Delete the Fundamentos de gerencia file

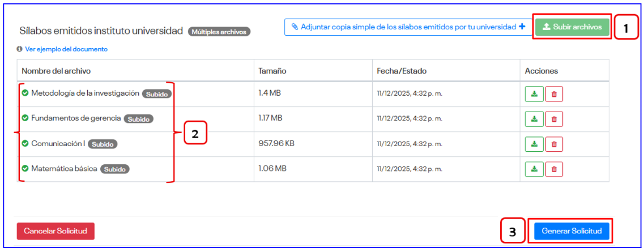click(554, 119)
